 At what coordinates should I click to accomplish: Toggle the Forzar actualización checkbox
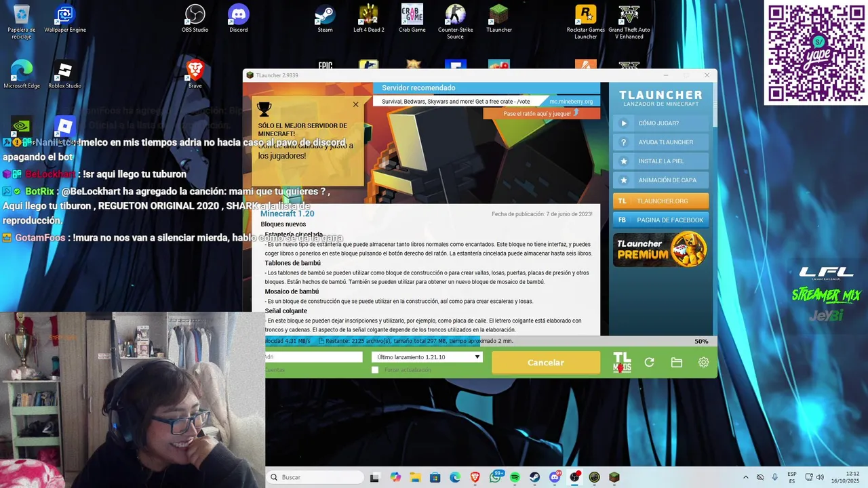[375, 370]
